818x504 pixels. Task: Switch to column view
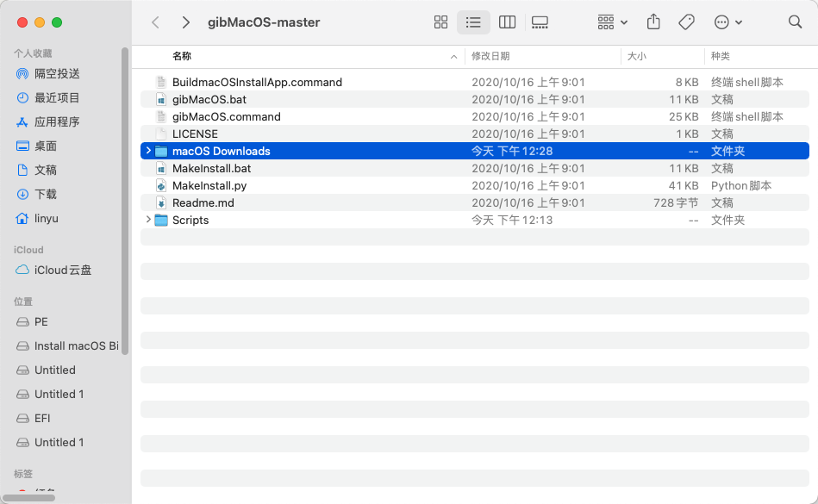coord(507,22)
